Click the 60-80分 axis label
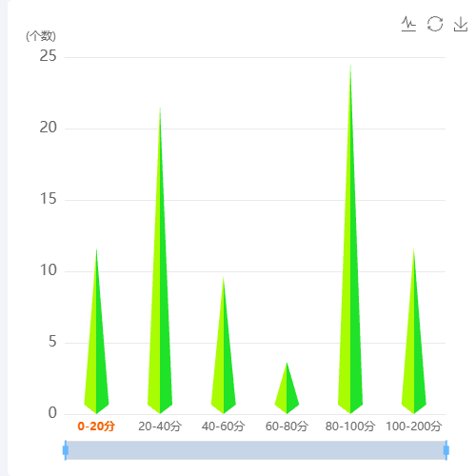The width and height of the screenshot is (476, 476). [x=287, y=426]
